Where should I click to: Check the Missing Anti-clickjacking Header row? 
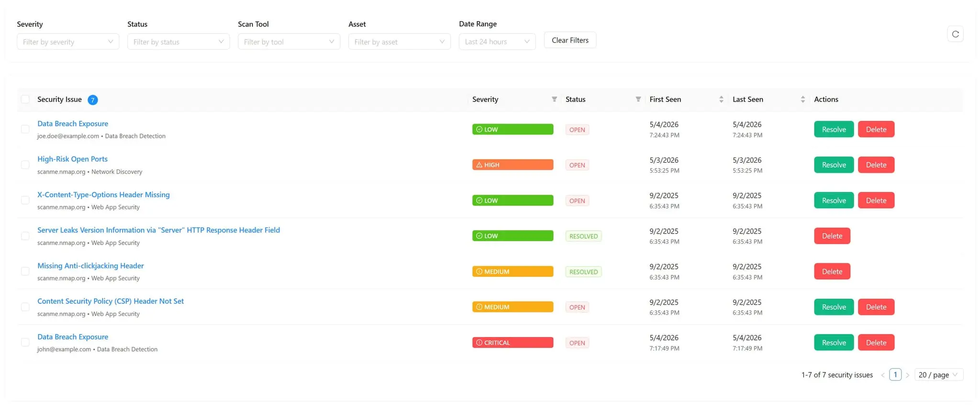(25, 271)
